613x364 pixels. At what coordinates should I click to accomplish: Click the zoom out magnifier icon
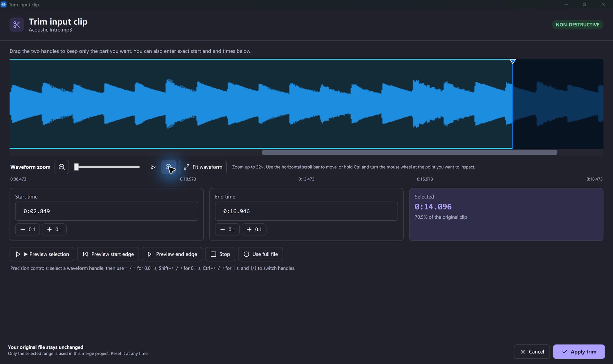62,167
